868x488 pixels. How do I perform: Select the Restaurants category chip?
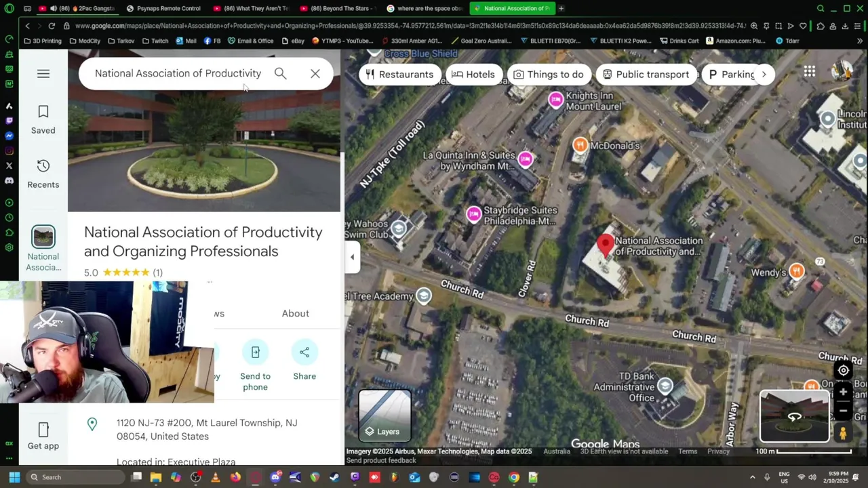399,75
